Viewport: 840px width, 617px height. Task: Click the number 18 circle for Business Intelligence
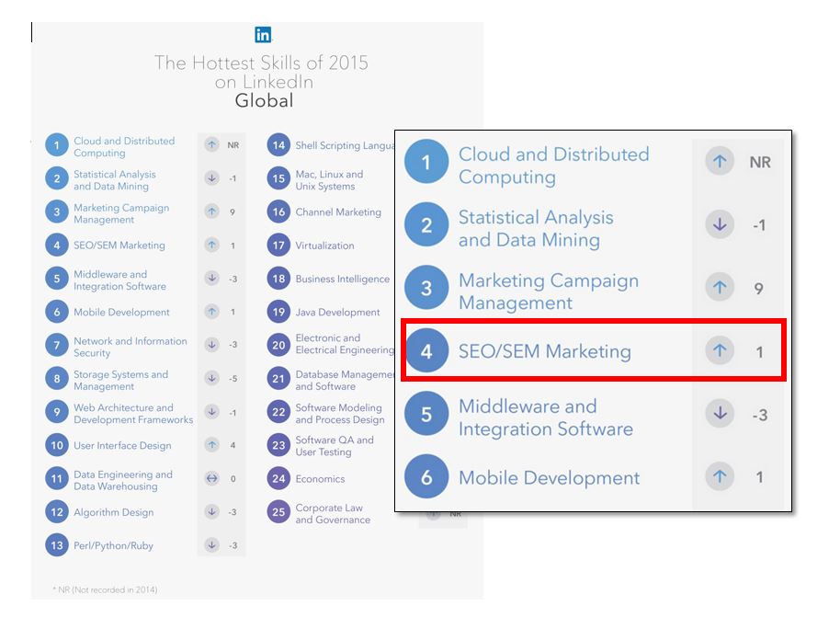pos(278,279)
